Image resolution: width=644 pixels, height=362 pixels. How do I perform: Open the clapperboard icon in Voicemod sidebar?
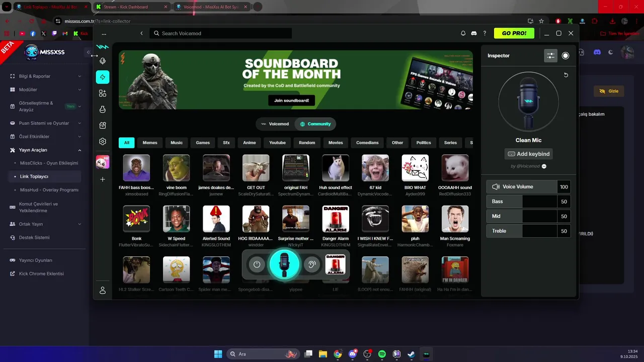(x=103, y=125)
